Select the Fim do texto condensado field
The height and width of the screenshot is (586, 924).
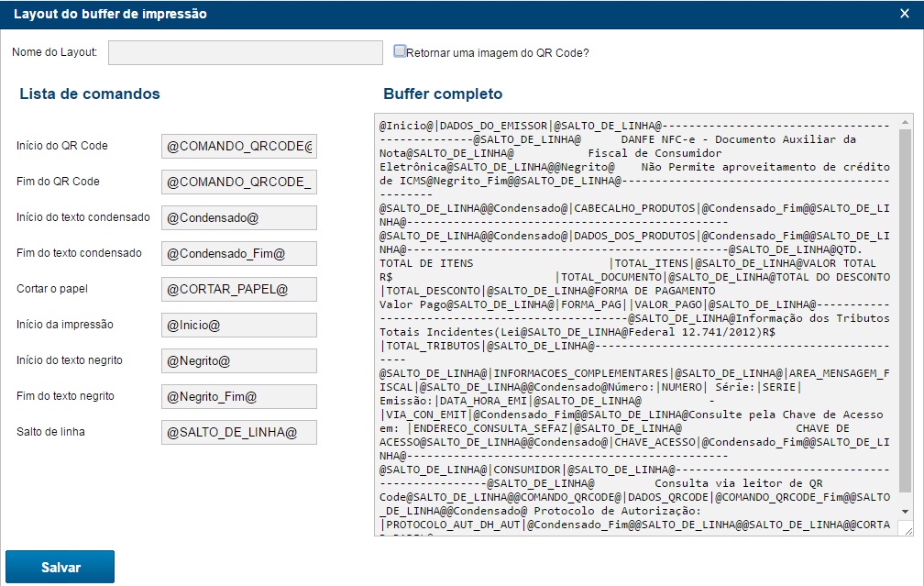click(238, 253)
